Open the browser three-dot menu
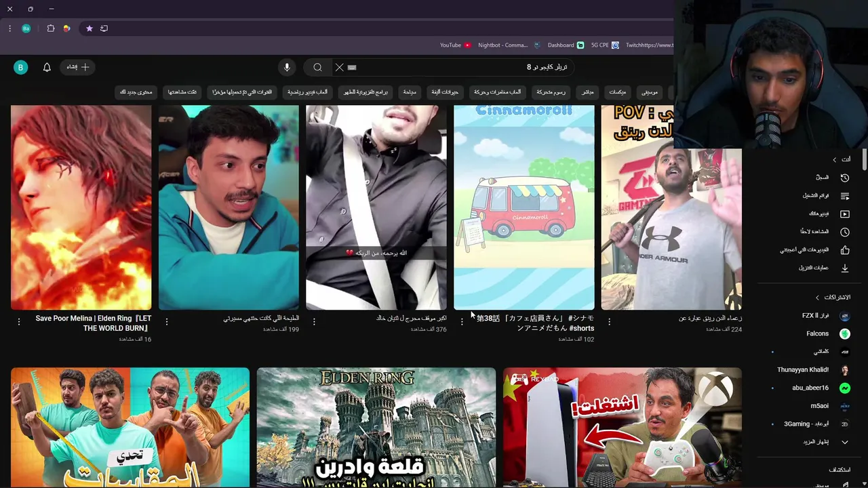This screenshot has height=488, width=868. (x=9, y=28)
